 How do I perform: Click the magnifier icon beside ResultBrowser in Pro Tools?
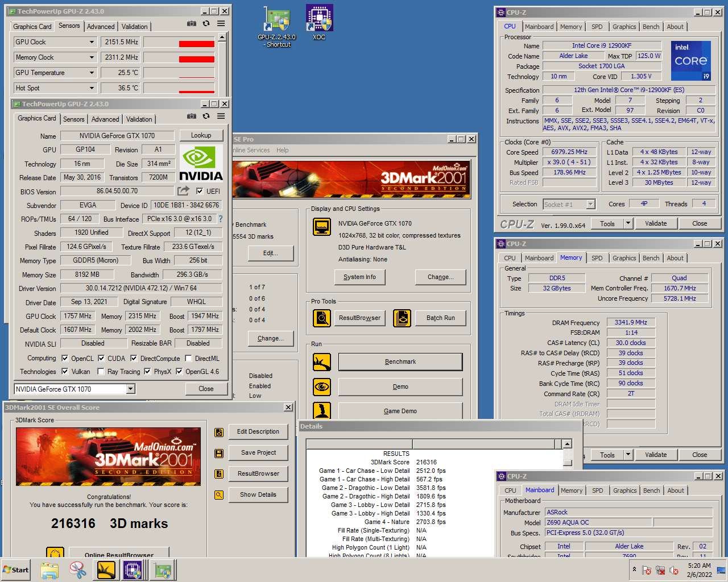tap(322, 318)
